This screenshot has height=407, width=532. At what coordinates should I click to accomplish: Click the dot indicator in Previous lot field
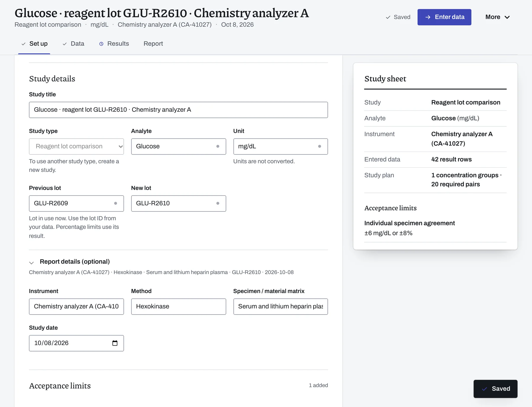pos(116,203)
